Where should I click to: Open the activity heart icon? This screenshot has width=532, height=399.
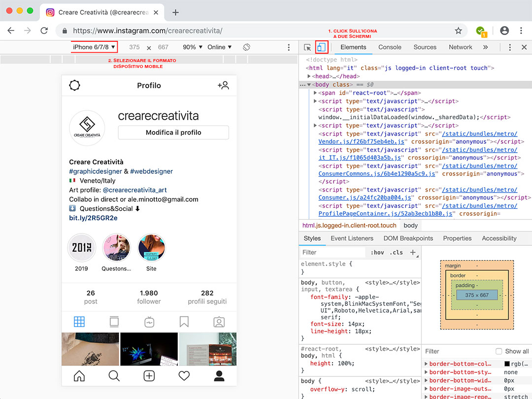(184, 375)
